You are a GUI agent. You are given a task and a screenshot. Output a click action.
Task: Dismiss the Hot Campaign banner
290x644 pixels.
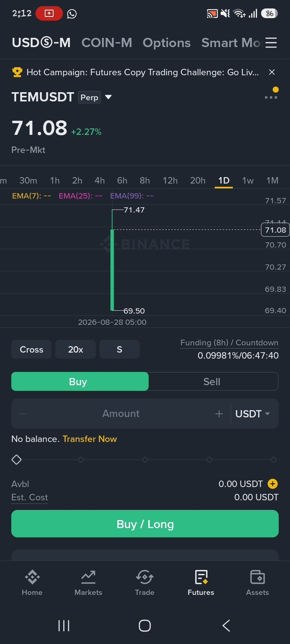pos(272,72)
